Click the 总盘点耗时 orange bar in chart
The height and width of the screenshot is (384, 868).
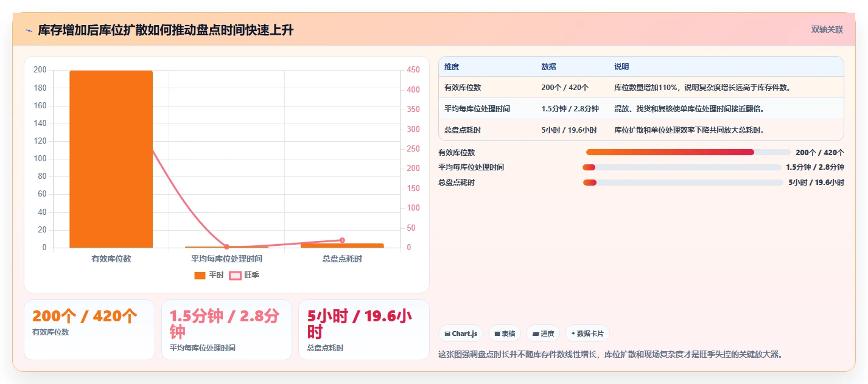tap(342, 245)
